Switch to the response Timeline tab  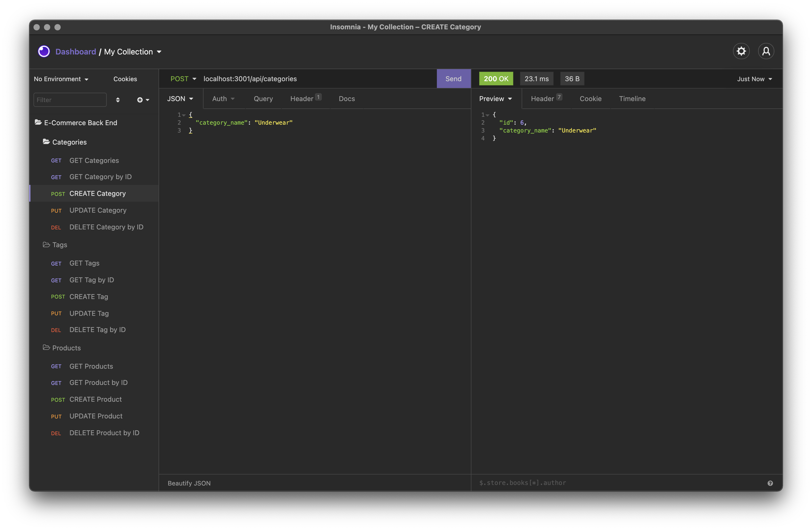tap(632, 99)
